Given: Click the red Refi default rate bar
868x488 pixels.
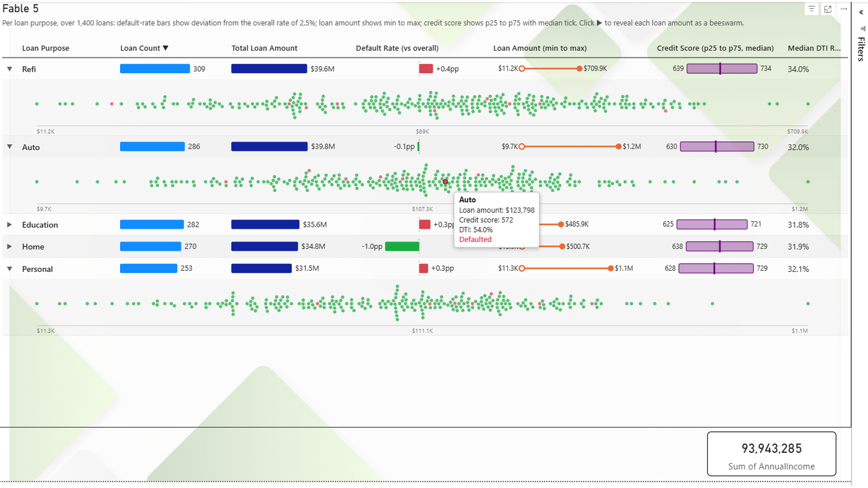Looking at the screenshot, I should (426, 69).
